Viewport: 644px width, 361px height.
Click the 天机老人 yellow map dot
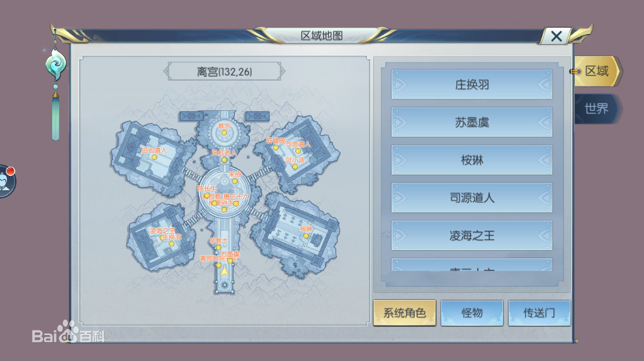pos(224,159)
